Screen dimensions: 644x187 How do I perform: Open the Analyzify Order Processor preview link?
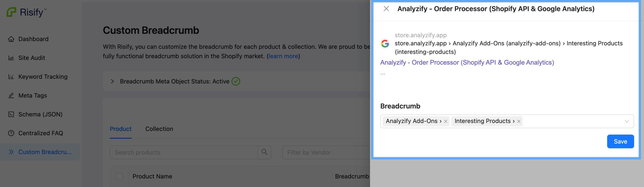coord(467,63)
